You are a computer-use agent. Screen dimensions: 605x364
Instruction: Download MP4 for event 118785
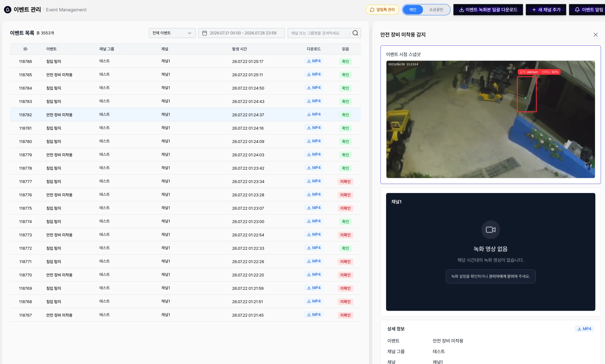tap(314, 74)
